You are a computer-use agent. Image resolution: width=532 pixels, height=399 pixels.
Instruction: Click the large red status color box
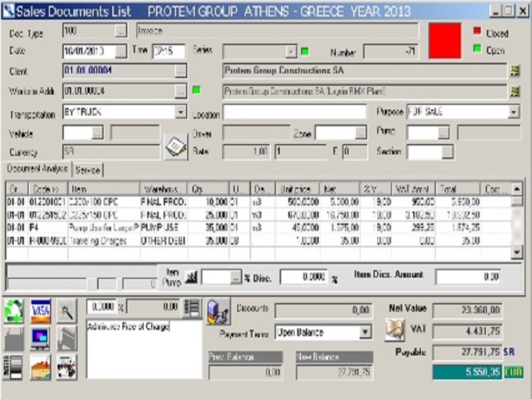pyautogui.click(x=445, y=41)
